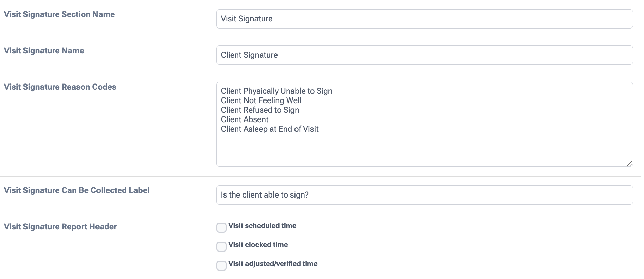Click the reason codes textarea resize handle

pyautogui.click(x=629, y=163)
